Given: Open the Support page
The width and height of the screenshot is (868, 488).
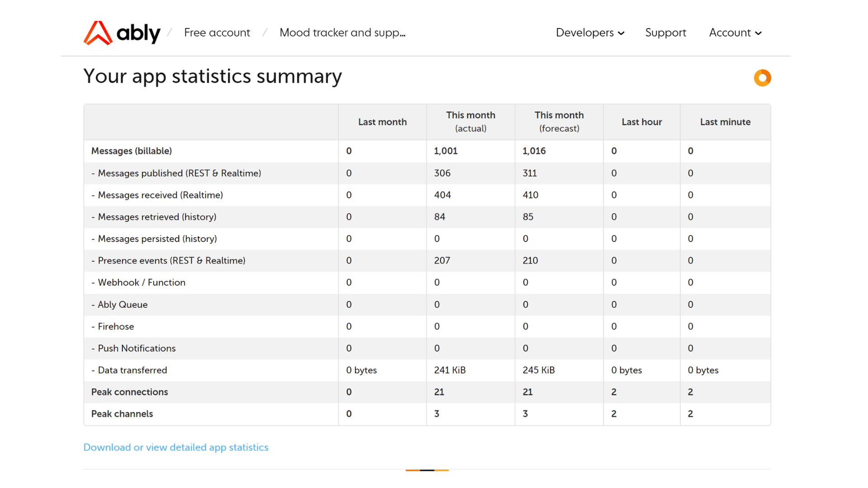Looking at the screenshot, I should (x=665, y=33).
